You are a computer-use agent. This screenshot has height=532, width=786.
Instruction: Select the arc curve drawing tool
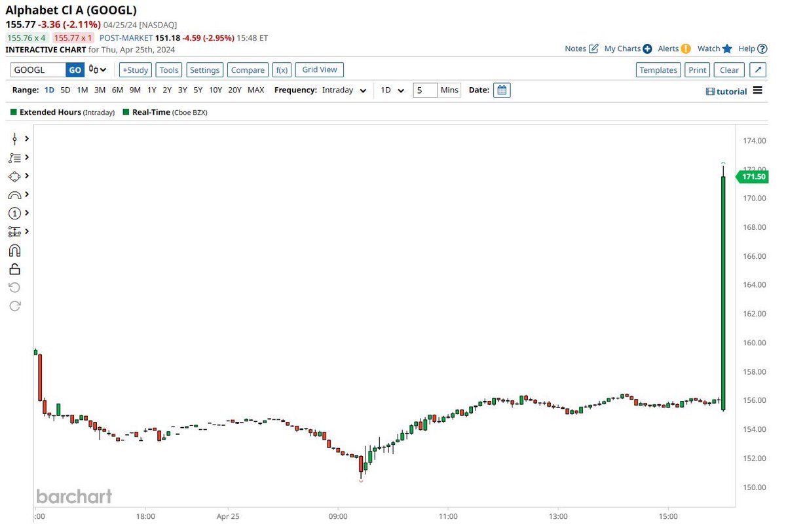coord(14,195)
